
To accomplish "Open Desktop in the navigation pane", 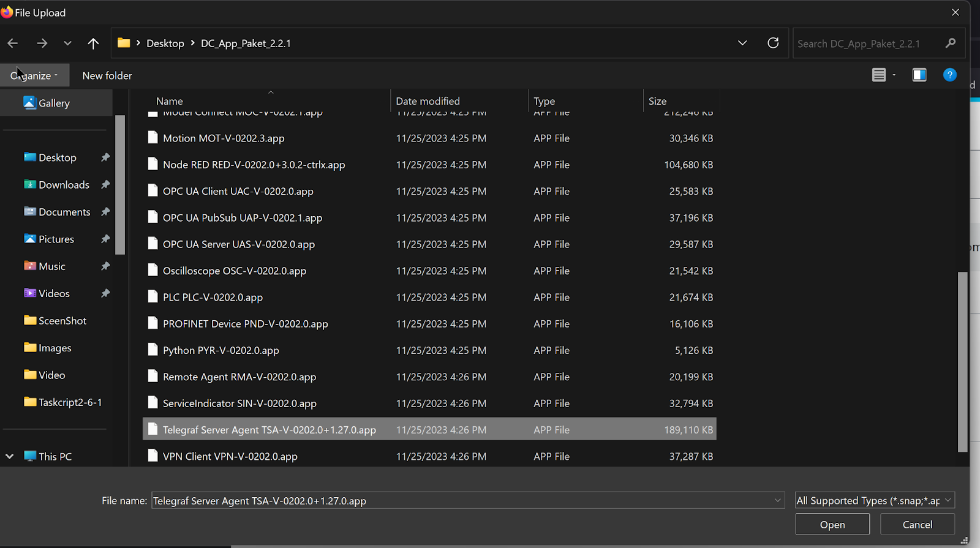I will [x=58, y=157].
